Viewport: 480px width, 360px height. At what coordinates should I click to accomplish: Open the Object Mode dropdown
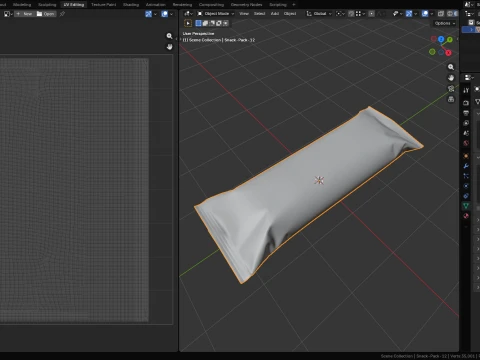(216, 14)
